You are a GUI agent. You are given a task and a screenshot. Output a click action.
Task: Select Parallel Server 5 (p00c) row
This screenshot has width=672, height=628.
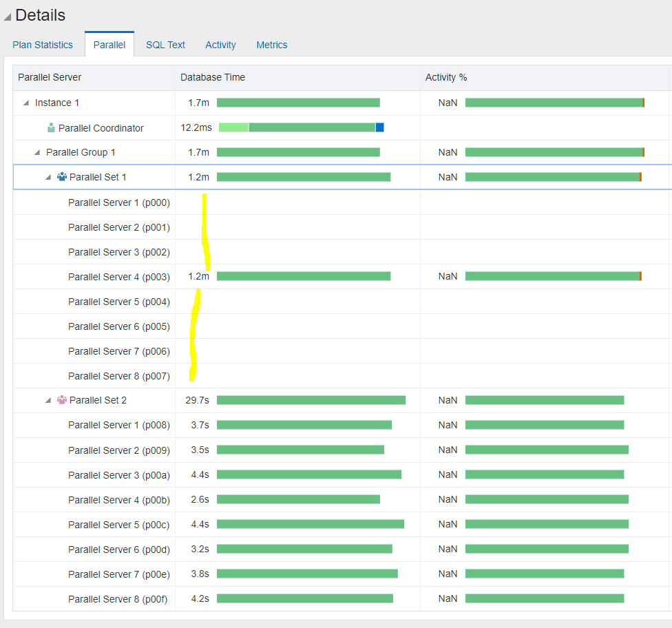pyautogui.click(x=342, y=525)
